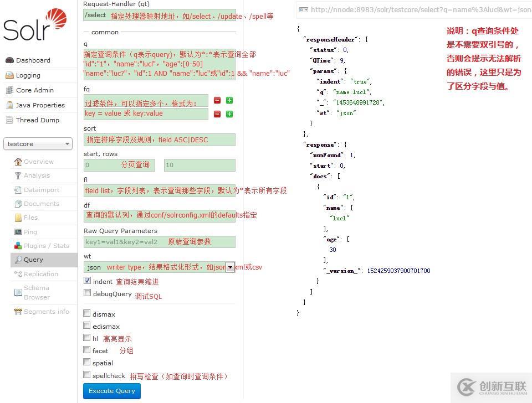The width and height of the screenshot is (532, 403).
Task: Click the Java Properties icon
Action: (x=9, y=105)
